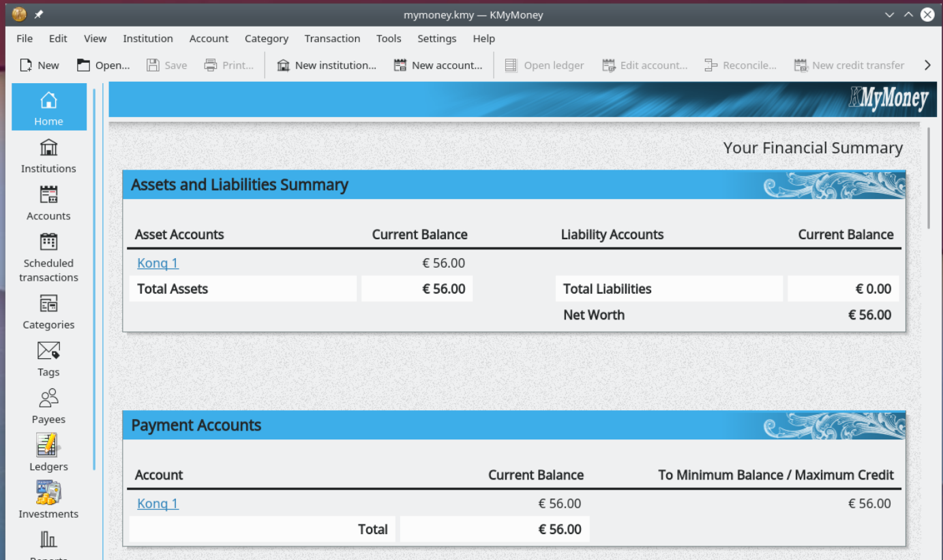Image resolution: width=943 pixels, height=560 pixels.
Task: Expand the toolbar overflow chevron
Action: pyautogui.click(x=927, y=65)
